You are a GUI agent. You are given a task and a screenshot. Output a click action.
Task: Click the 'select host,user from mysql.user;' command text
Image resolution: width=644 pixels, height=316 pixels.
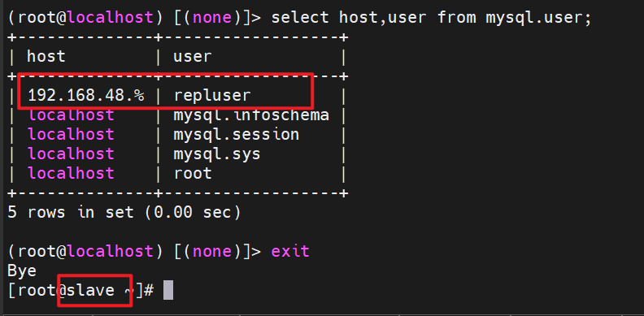tap(431, 18)
